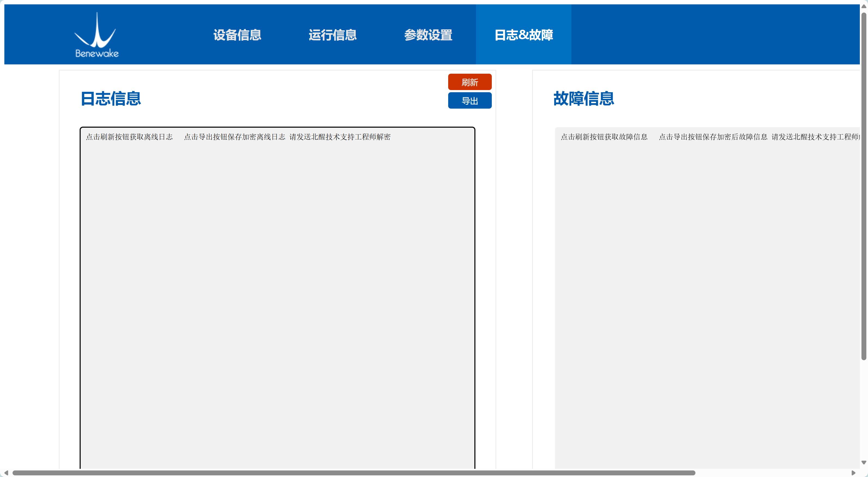This screenshot has width=868, height=477.
Task: Switch to the 运行信息 tab
Action: 333,35
